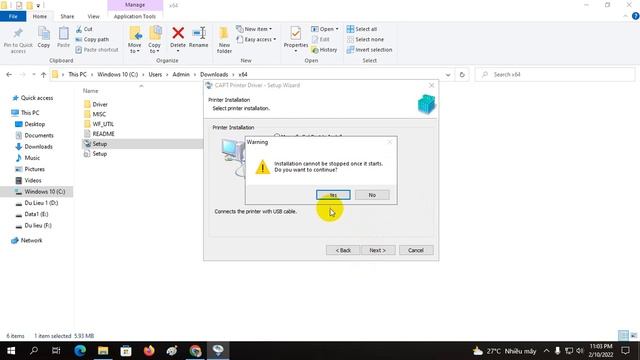
Task: Open Documents in navigation pane
Action: point(39,135)
